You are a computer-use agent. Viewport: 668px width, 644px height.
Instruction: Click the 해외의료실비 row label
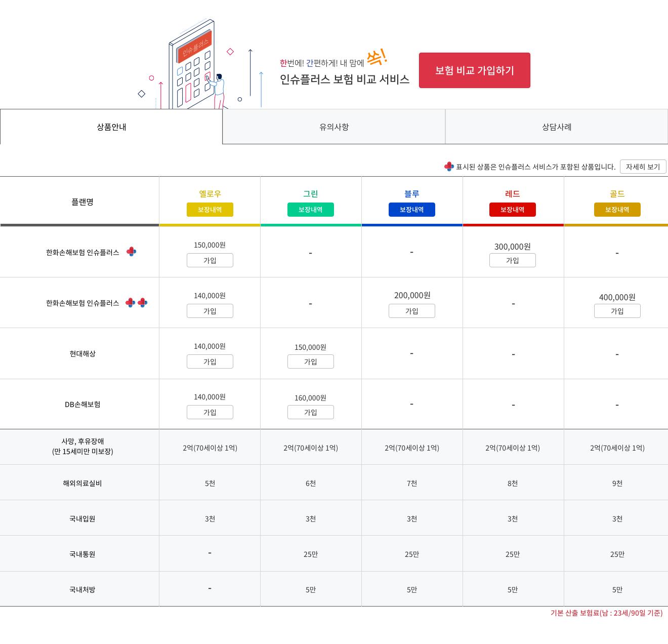(82, 483)
